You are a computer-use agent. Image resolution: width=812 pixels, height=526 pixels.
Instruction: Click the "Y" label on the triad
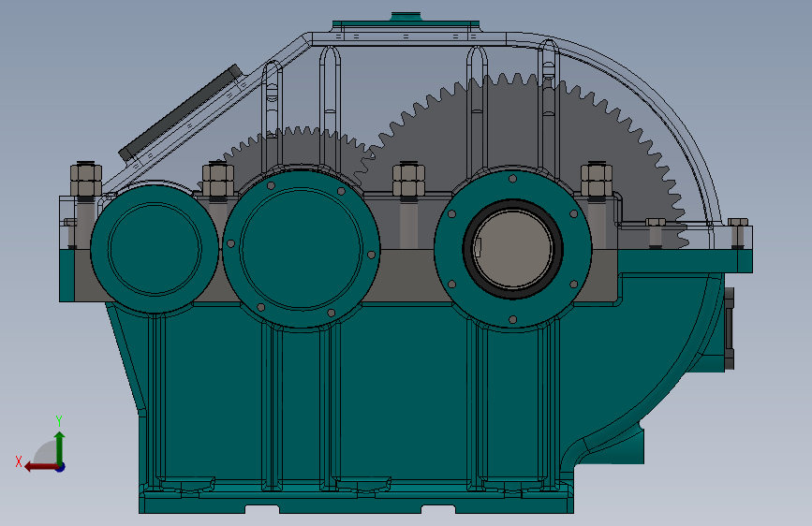[x=59, y=421]
